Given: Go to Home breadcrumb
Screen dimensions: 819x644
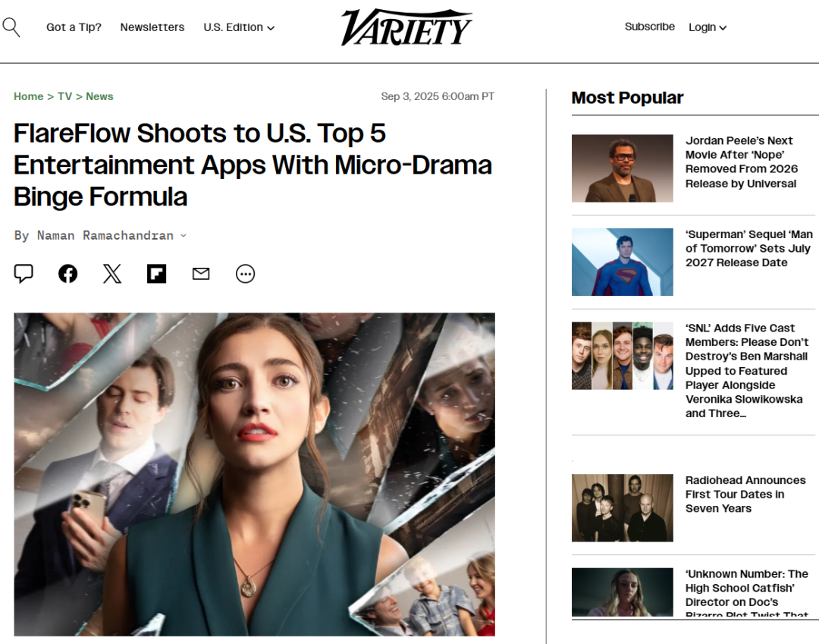Looking at the screenshot, I should tap(28, 96).
